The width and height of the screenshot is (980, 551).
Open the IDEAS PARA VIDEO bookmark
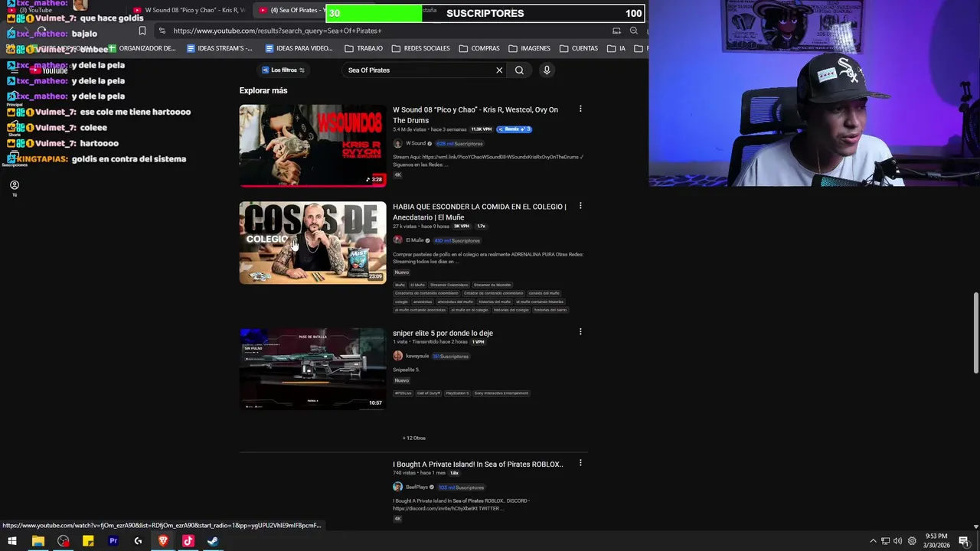299,48
